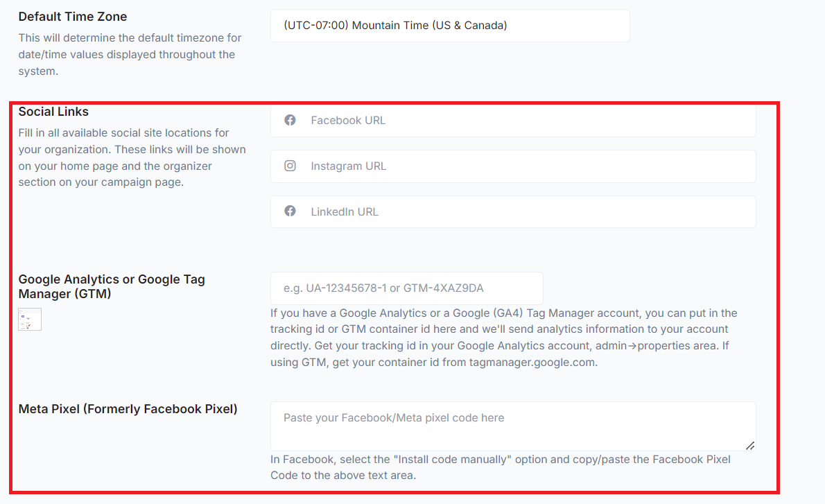Click the Facebook icon in Facebook URL field
This screenshot has height=504, width=825.
290,120
